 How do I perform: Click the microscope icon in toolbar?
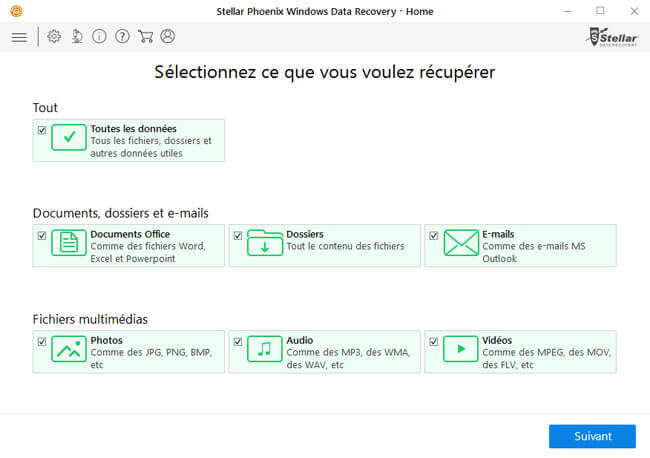[77, 37]
